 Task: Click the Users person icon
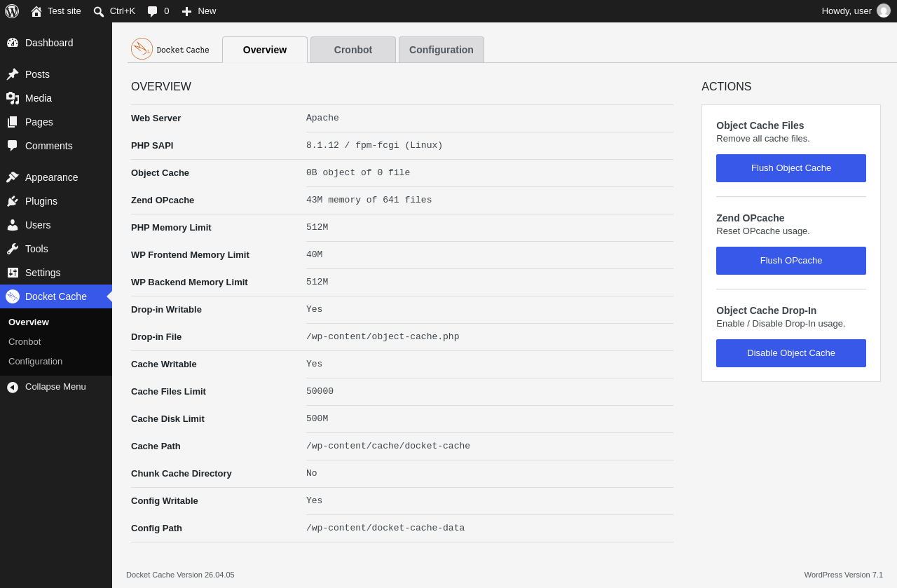tap(13, 225)
